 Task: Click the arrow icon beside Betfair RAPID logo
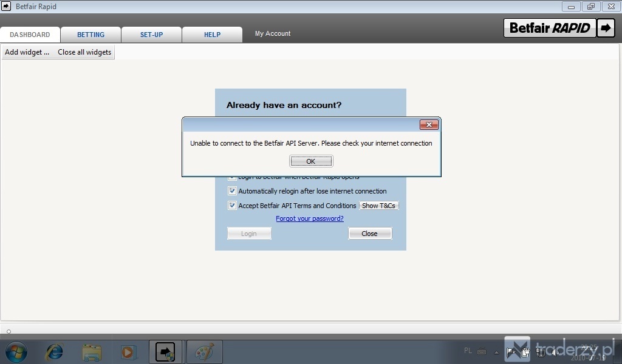[606, 28]
